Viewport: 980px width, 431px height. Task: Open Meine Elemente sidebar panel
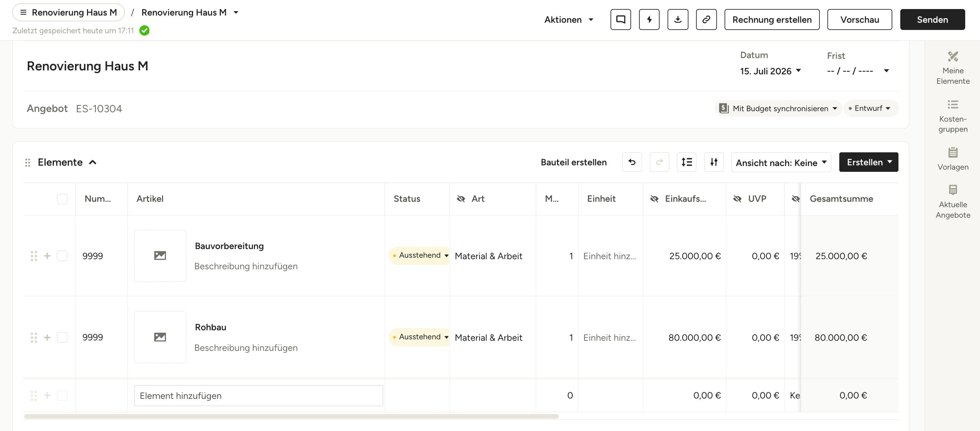tap(953, 68)
